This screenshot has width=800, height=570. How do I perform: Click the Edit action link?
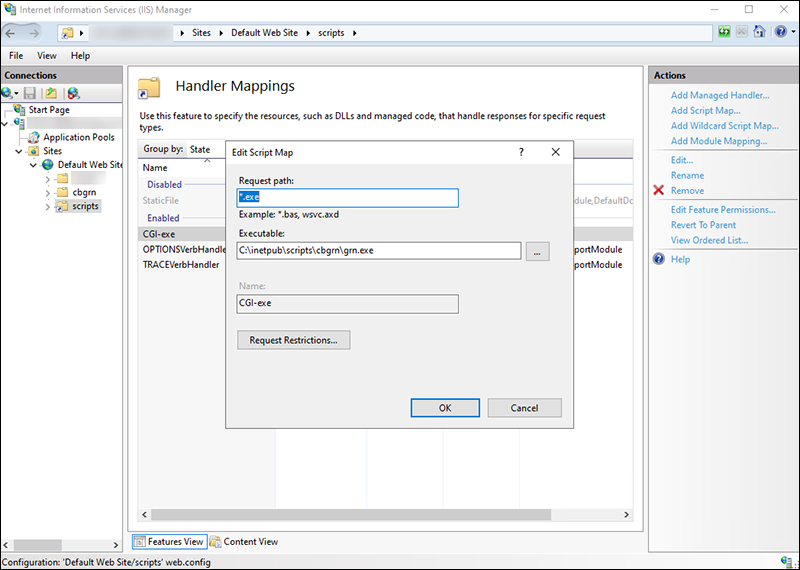[682, 160]
